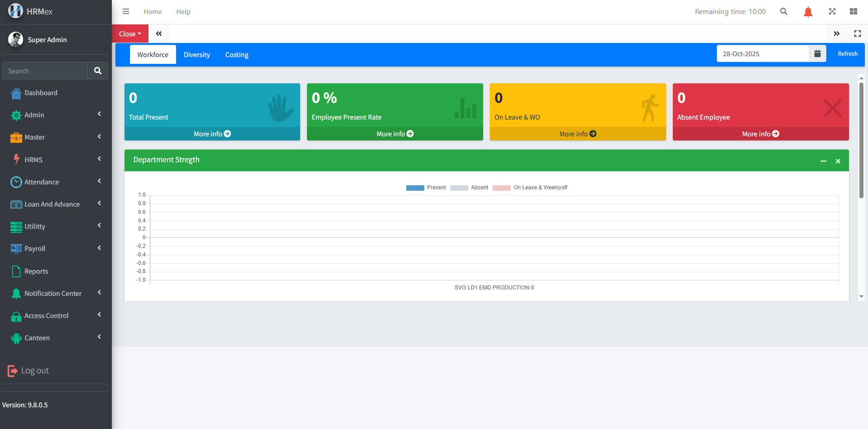This screenshot has width=868, height=429.
Task: Click the notifications bell icon
Action: [808, 11]
